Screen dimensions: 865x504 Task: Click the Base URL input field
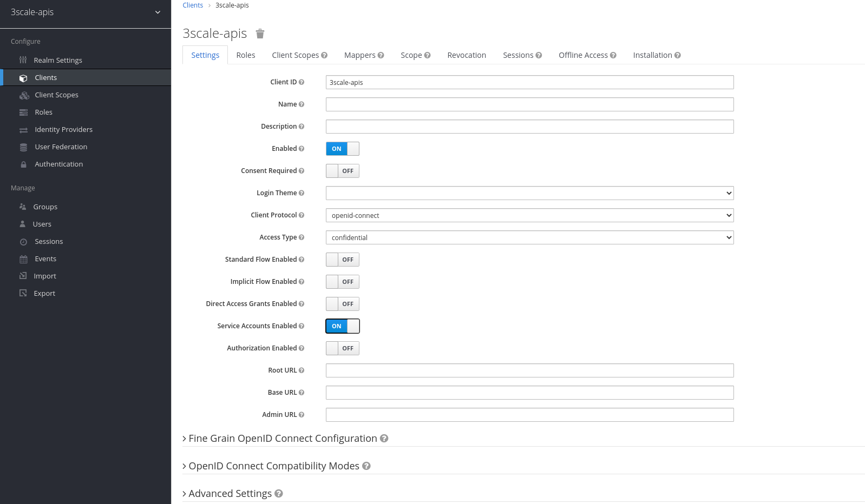click(530, 393)
